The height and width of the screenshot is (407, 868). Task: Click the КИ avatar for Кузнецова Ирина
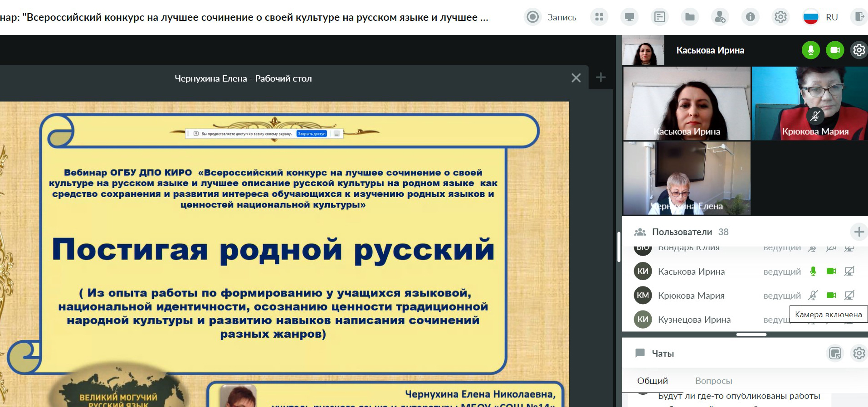pos(643,319)
